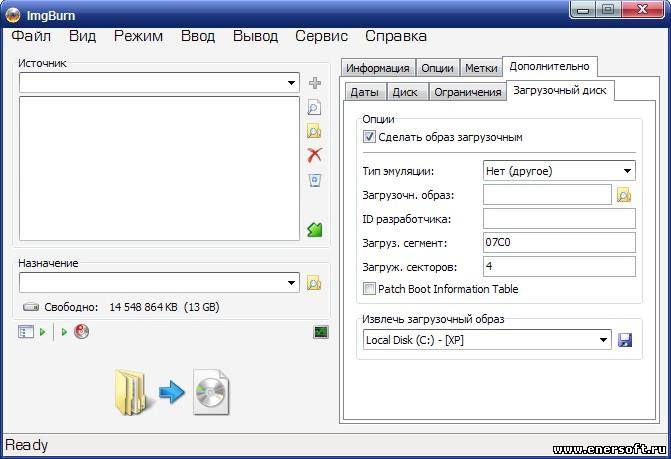Image resolution: width=671 pixels, height=459 pixels.
Task: Click the Ready status bar text
Action: tap(27, 445)
